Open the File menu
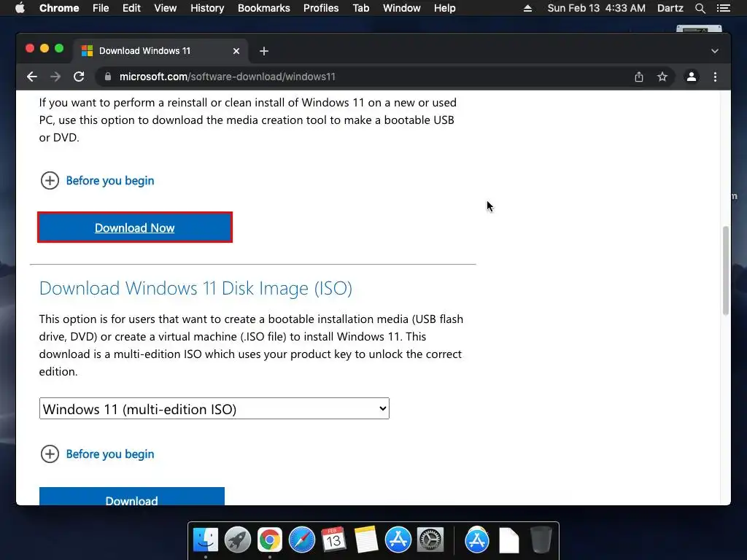747x560 pixels. coord(101,8)
